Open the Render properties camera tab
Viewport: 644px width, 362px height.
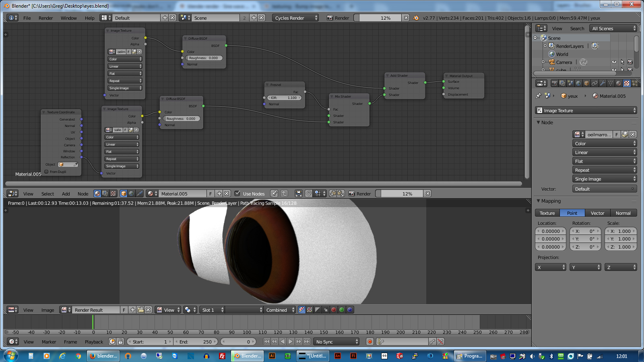(x=554, y=83)
